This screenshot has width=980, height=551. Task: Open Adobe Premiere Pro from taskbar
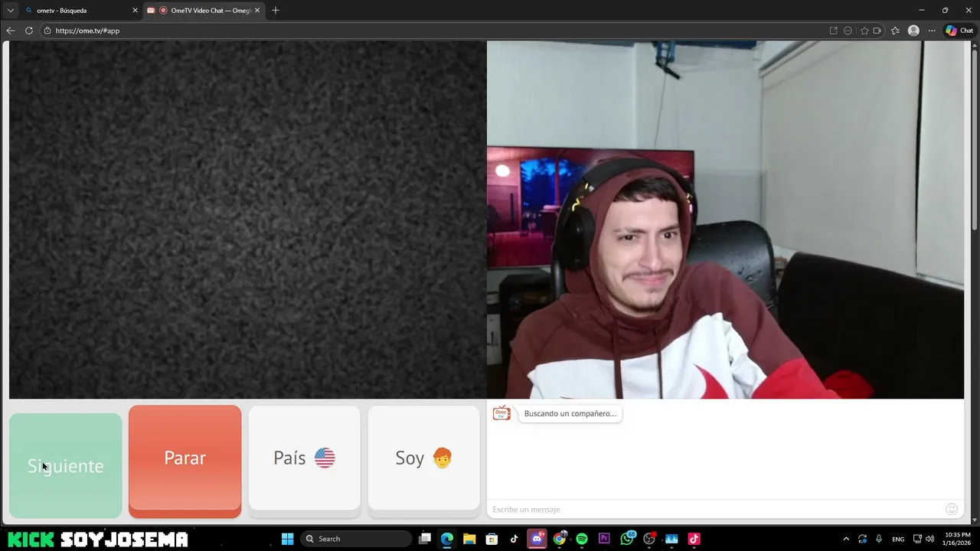tap(604, 539)
